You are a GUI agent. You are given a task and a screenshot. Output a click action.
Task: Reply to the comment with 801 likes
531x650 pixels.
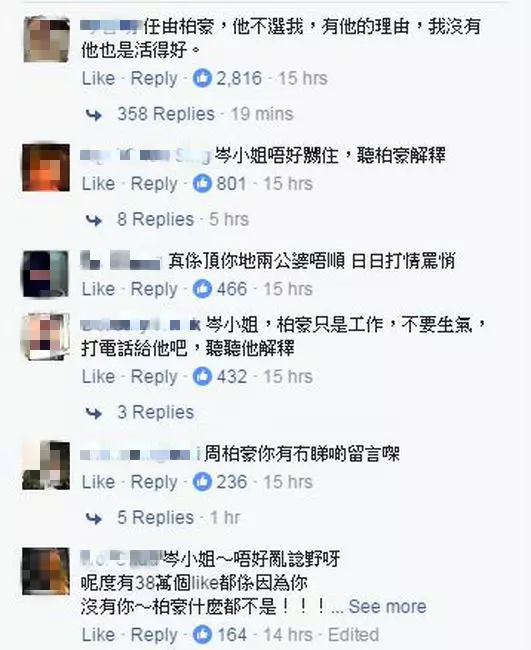click(x=154, y=184)
